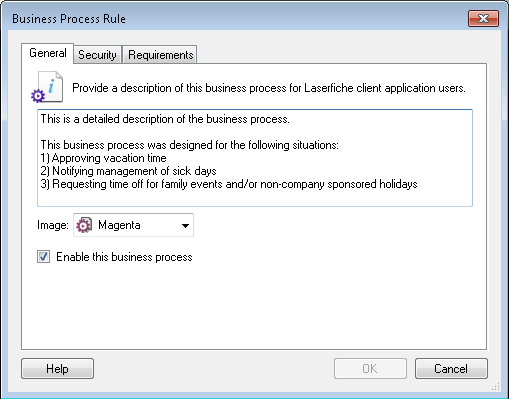Click the Enable this business process label
The image size is (509, 399).
124,257
